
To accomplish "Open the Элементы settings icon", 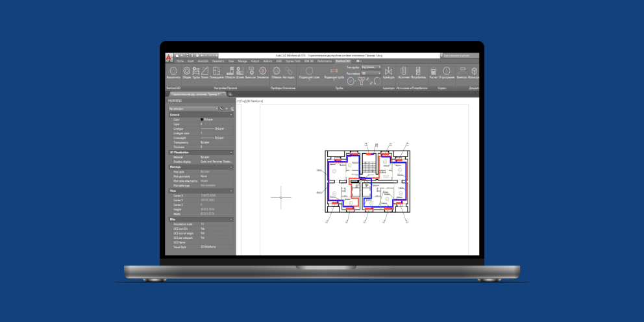I will tap(262, 71).
